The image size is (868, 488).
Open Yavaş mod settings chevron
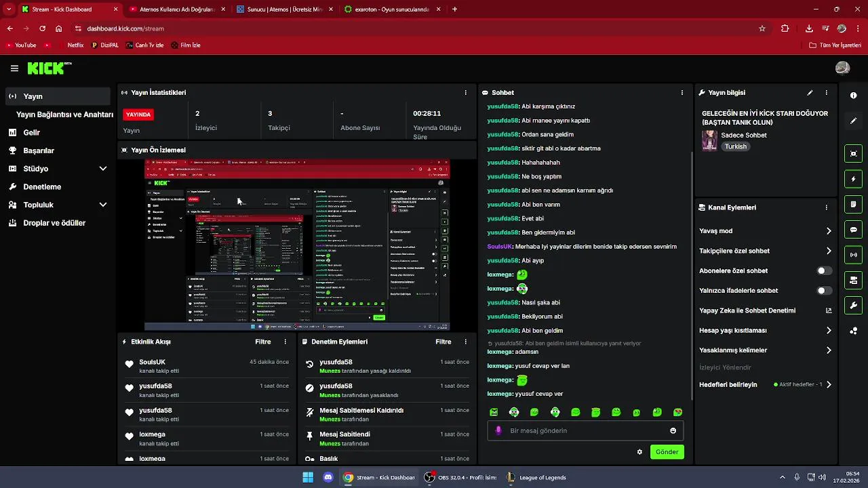pyautogui.click(x=829, y=231)
